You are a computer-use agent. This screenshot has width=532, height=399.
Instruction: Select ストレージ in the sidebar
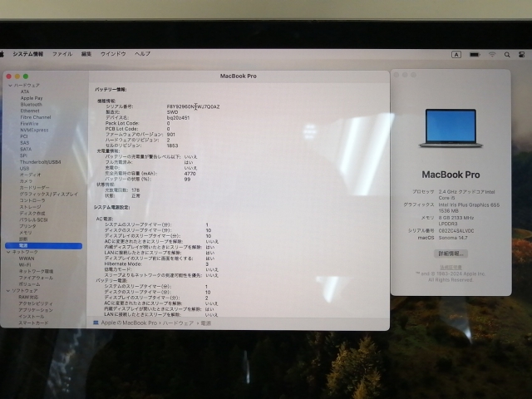30,207
